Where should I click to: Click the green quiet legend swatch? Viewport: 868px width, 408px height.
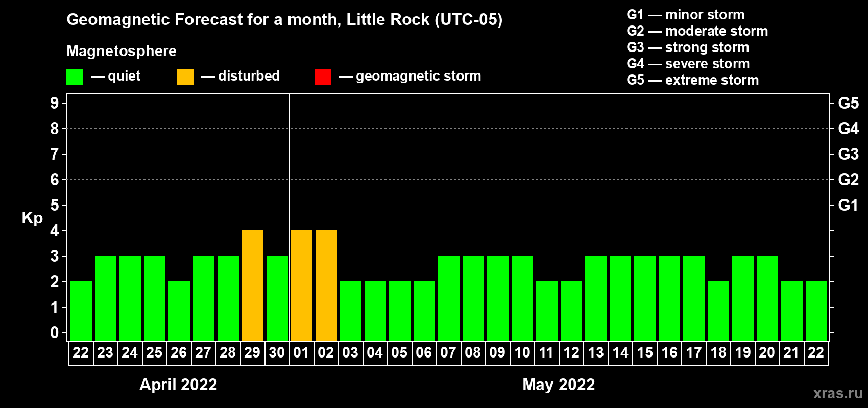(x=75, y=77)
